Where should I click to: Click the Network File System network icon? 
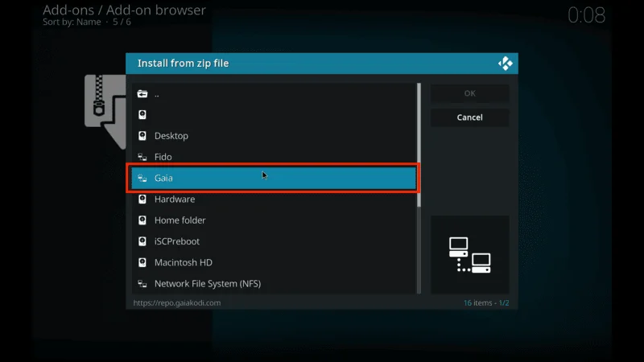coord(142,284)
